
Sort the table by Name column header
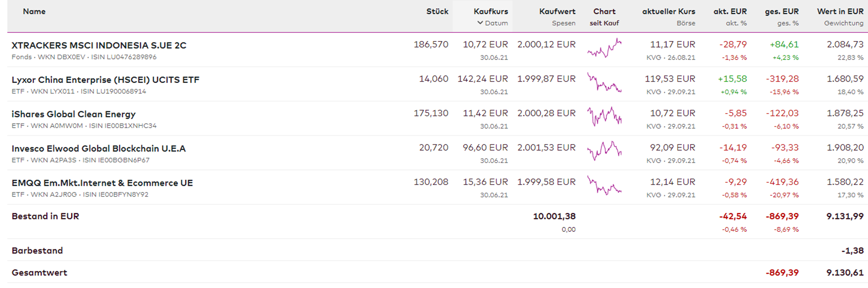[x=34, y=11]
